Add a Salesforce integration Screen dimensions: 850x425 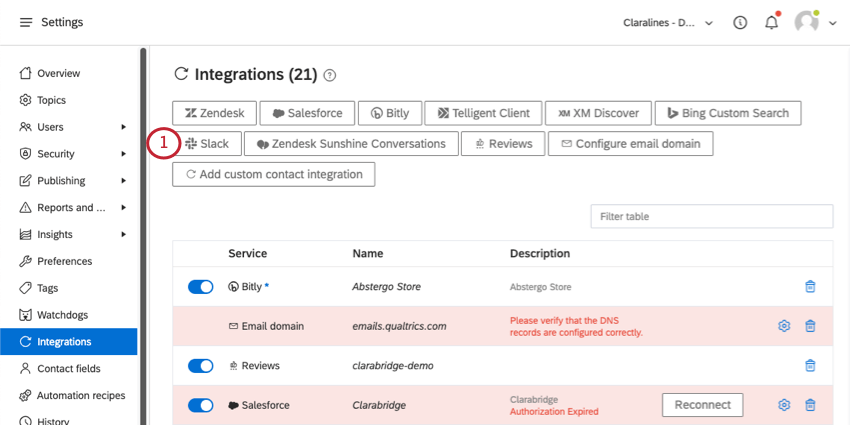click(x=307, y=113)
